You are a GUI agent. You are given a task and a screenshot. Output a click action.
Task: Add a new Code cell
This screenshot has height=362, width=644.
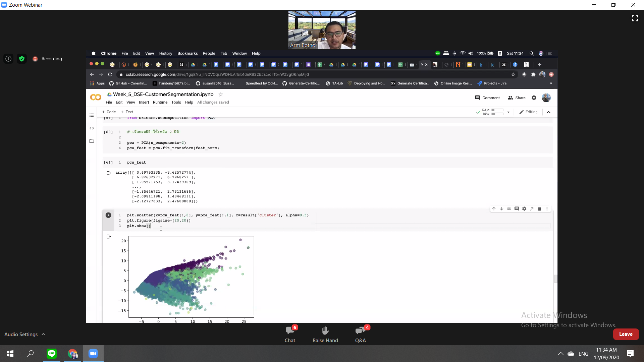109,112
